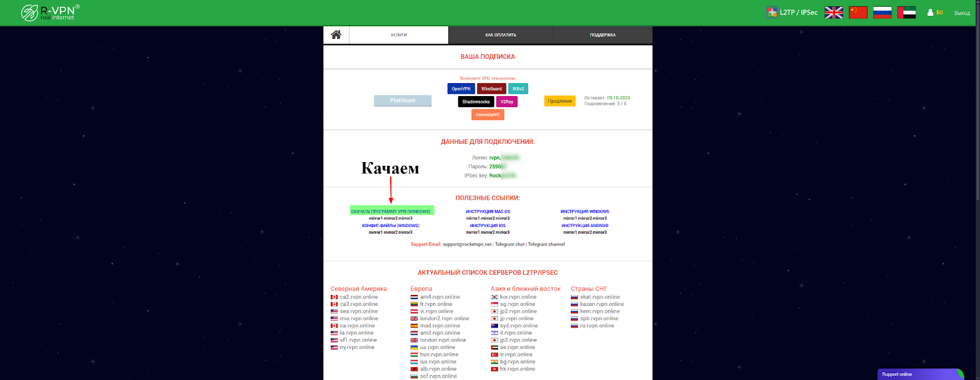Click Скачать программу VPN (Windows) link

[391, 211]
